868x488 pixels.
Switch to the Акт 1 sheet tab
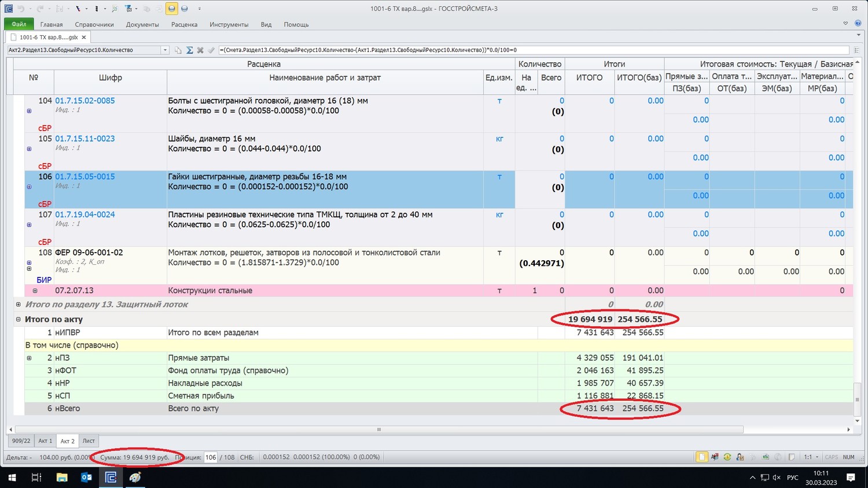(45, 441)
